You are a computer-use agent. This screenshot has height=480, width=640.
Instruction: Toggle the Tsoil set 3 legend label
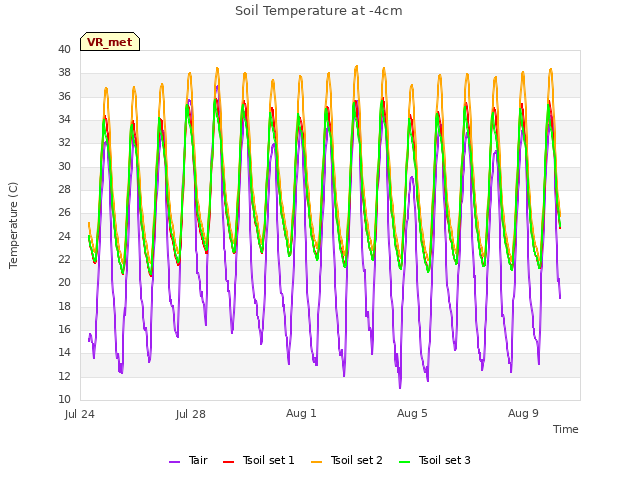pos(444,460)
